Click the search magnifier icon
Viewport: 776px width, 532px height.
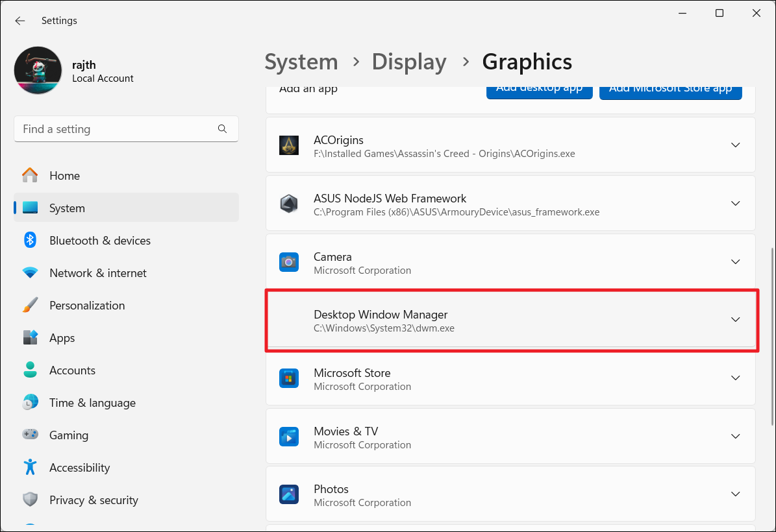[223, 129]
